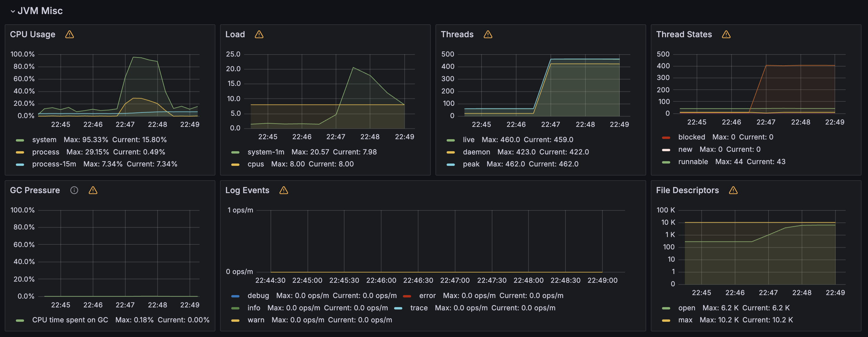Click the error legend label in Log Events
Viewport: 868px width, 337px height.
(427, 296)
